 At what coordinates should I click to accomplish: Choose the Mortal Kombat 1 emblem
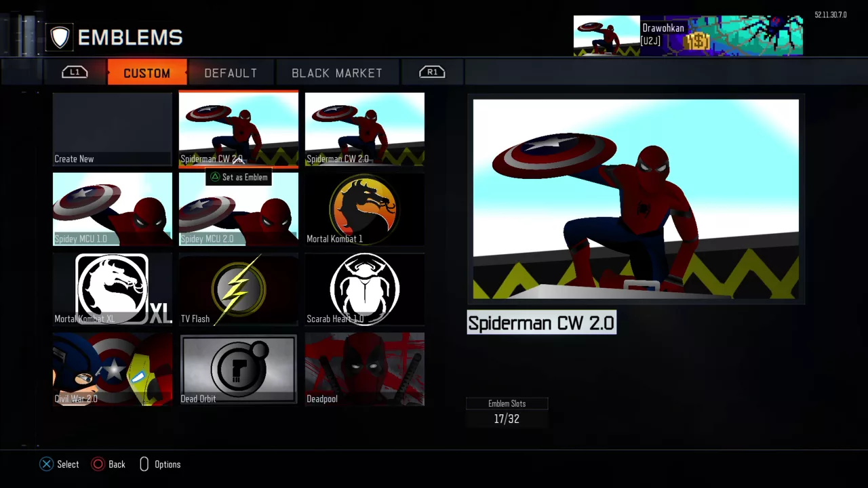point(365,209)
